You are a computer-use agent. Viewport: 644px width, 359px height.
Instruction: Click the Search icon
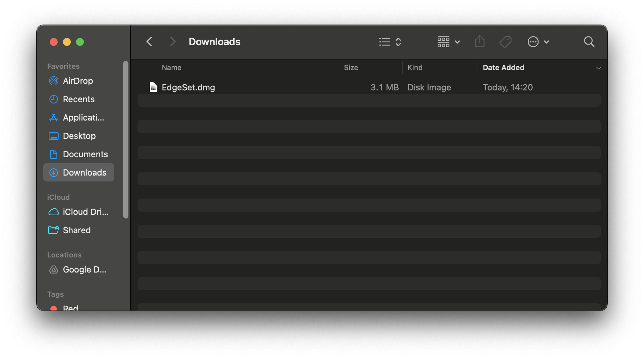(590, 42)
